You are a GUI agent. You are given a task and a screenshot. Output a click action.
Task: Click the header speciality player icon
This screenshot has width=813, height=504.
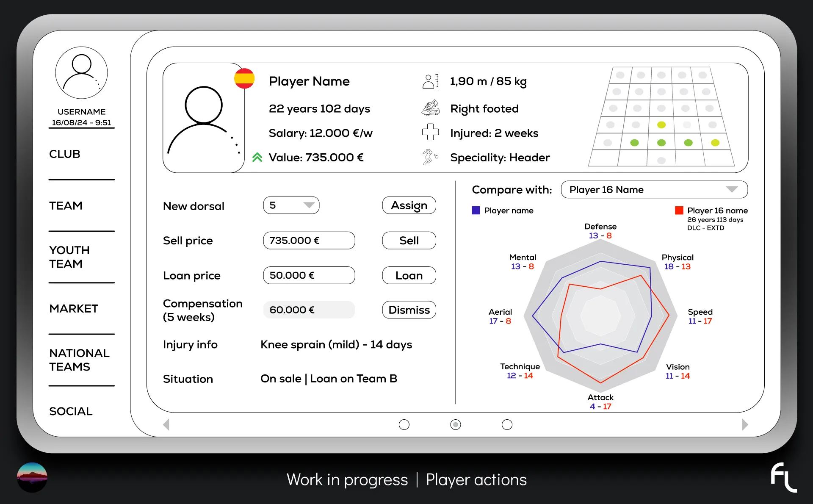[x=430, y=157]
